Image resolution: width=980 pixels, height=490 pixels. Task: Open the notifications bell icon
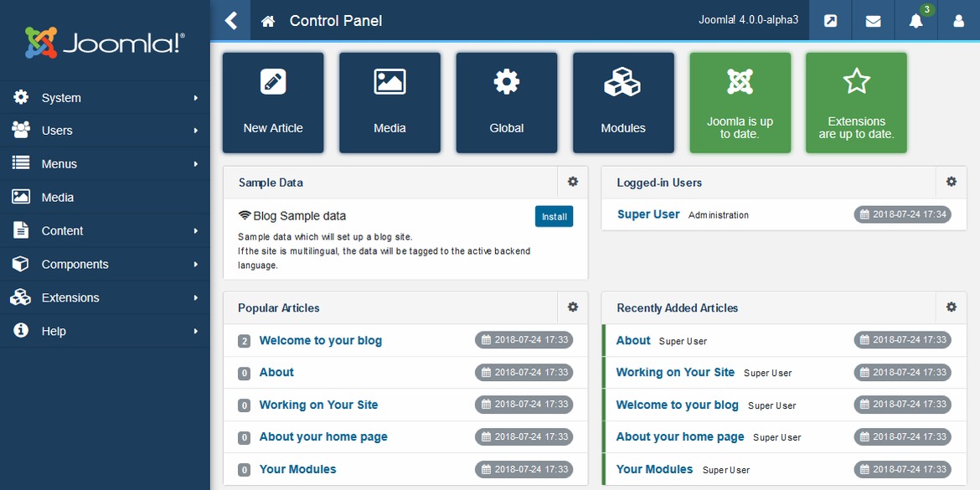pos(916,21)
